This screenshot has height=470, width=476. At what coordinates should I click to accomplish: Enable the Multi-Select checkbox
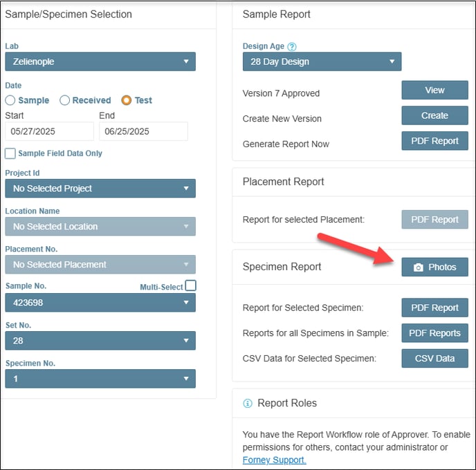point(191,285)
